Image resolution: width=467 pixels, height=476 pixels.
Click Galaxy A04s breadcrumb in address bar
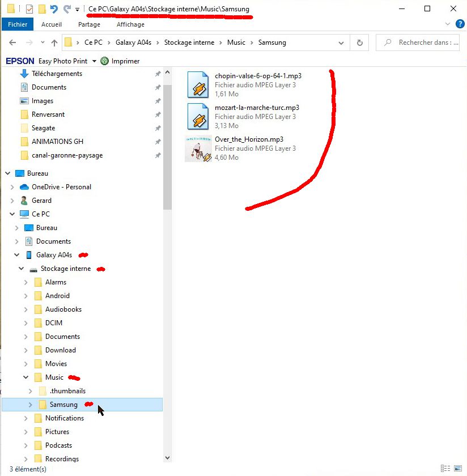coord(133,42)
